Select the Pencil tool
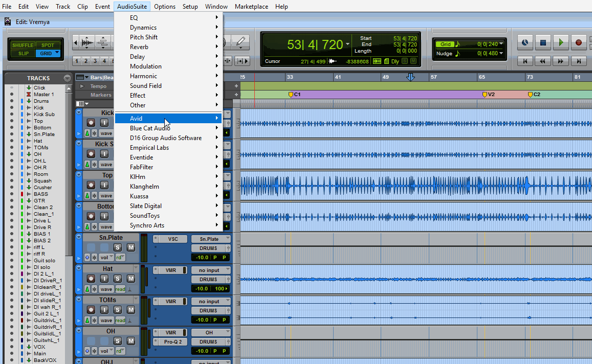 [x=240, y=42]
